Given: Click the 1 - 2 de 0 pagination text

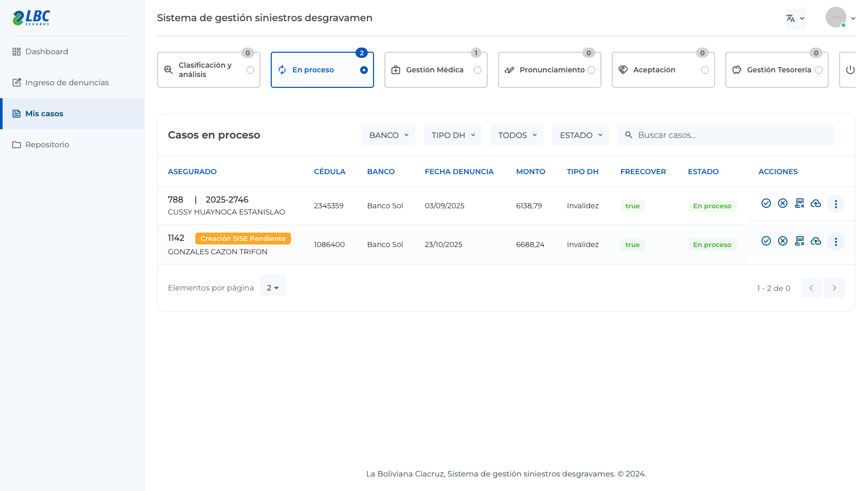Looking at the screenshot, I should coord(773,288).
